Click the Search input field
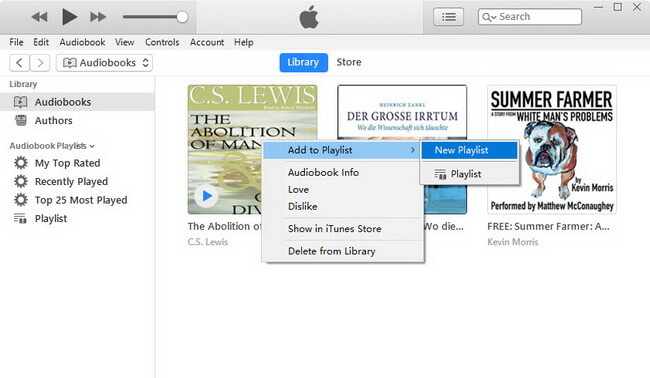Image resolution: width=650 pixels, height=378 pixels. 530,17
